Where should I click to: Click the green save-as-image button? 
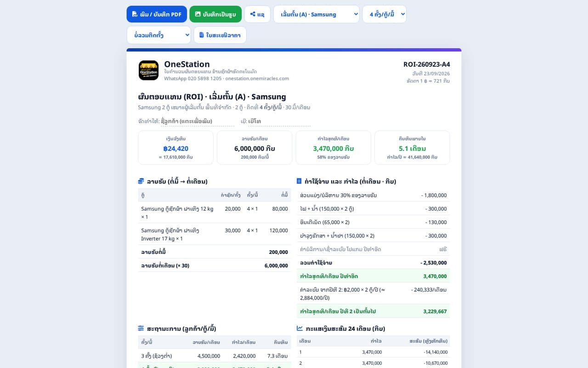coord(215,14)
